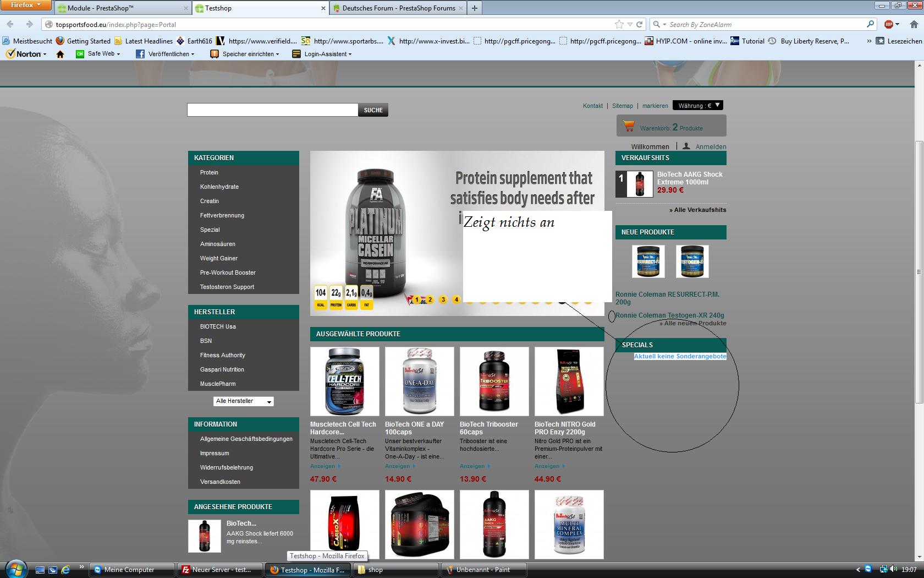Screen dimensions: 924x578
Task: Open the verifield bookmark
Action: 257,41
